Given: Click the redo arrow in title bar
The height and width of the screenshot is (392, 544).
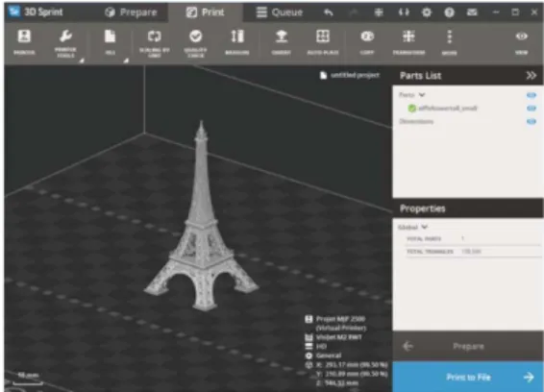Looking at the screenshot, I should click(x=354, y=12).
